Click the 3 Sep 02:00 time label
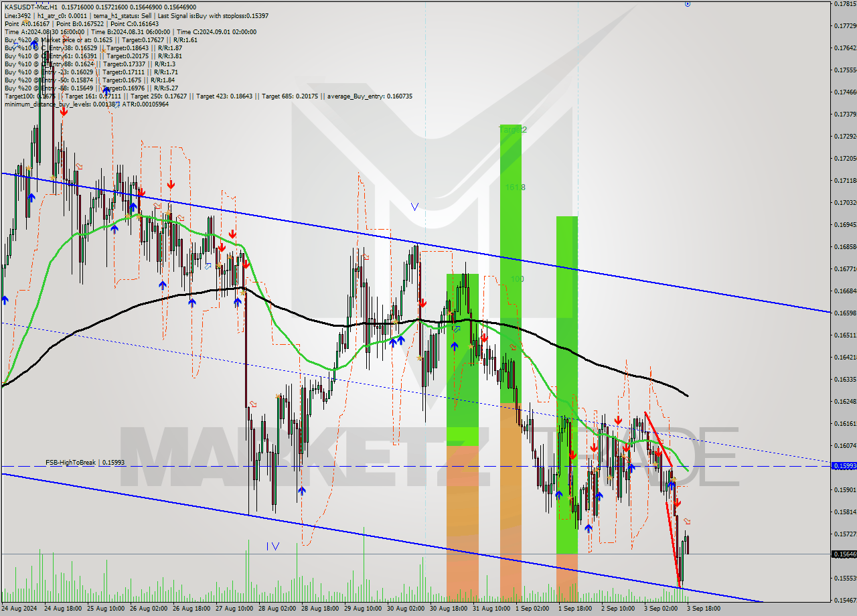 click(x=661, y=609)
